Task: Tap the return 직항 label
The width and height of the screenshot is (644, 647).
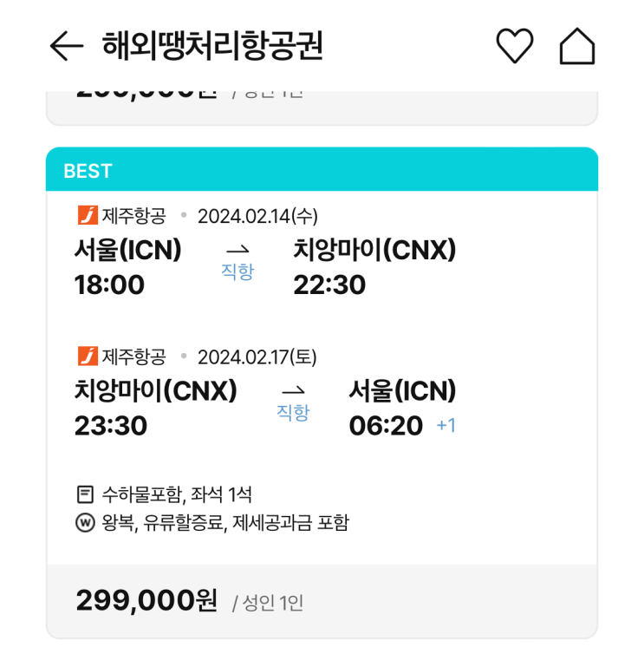Action: (x=293, y=412)
